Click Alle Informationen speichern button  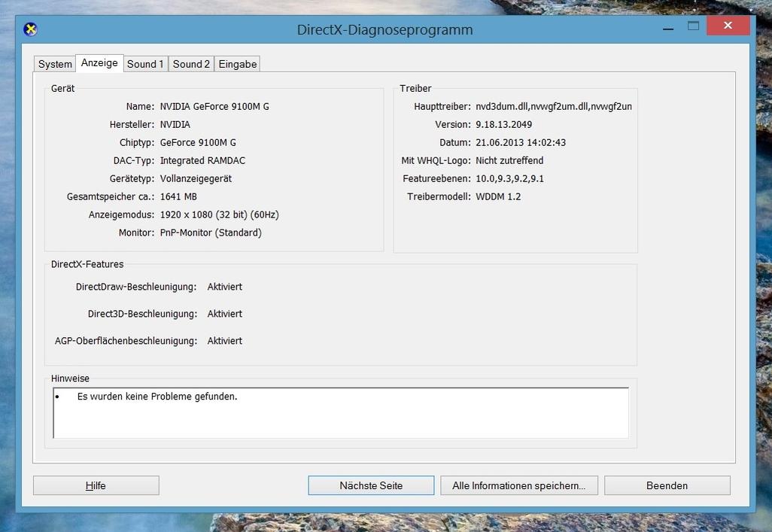click(x=518, y=485)
